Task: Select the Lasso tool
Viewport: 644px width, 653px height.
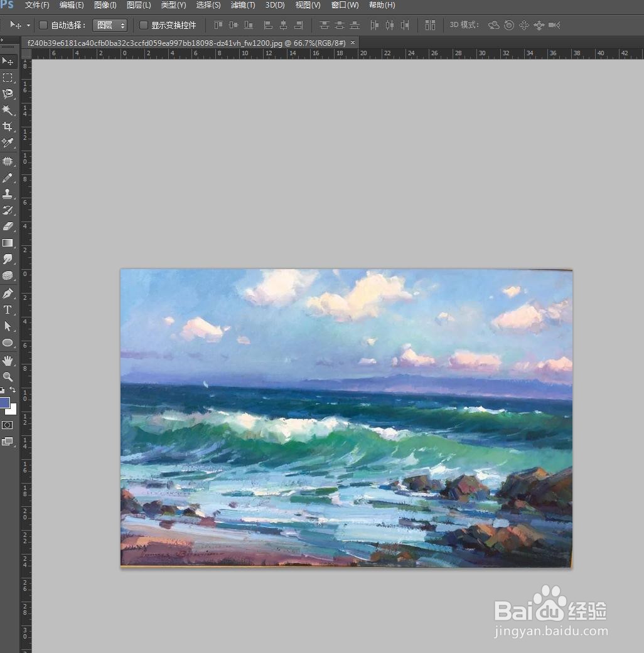Action: [x=8, y=93]
